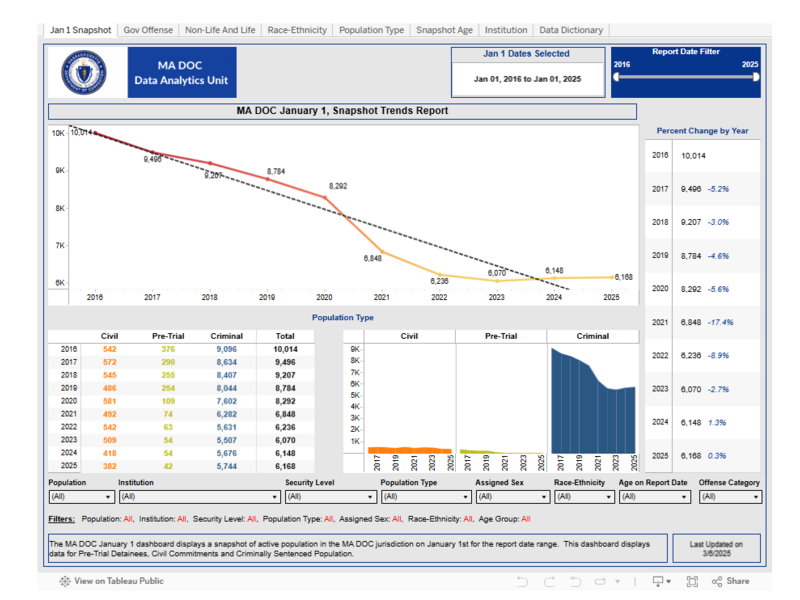The height and width of the screenshot is (600, 800).
Task: Enter full screen mode
Action: (692, 581)
